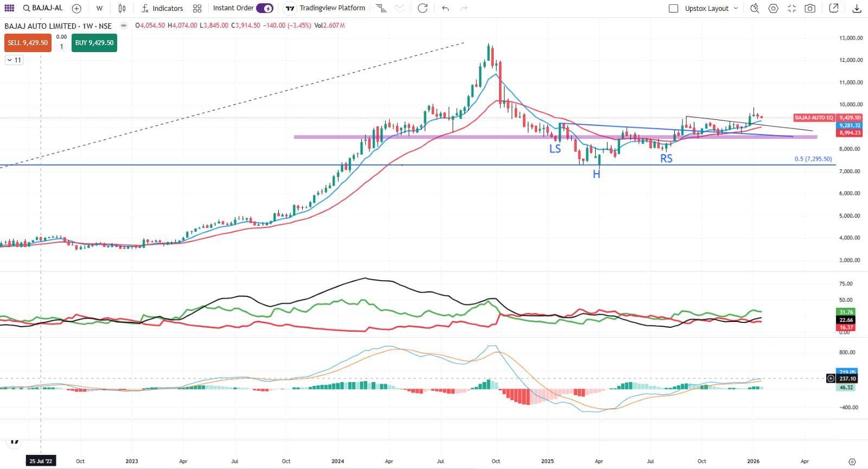Click BAJAJ AUTO LIMITED symbol title
Screen dimensions: 868x469
58,26
